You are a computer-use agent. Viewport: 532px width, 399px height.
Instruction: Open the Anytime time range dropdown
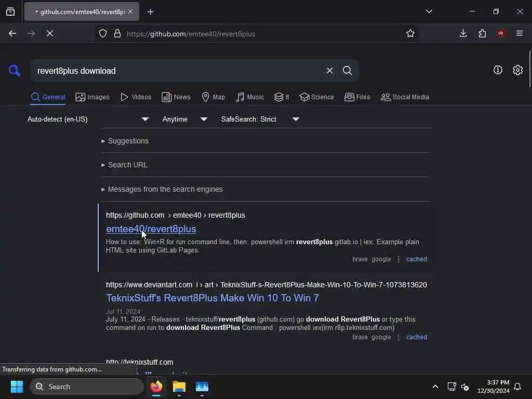click(x=184, y=119)
